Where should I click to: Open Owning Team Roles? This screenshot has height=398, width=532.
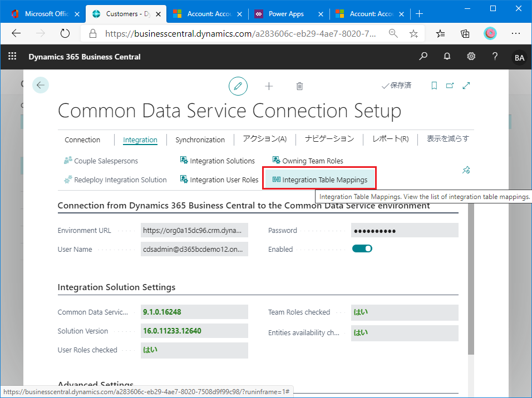[x=308, y=161]
